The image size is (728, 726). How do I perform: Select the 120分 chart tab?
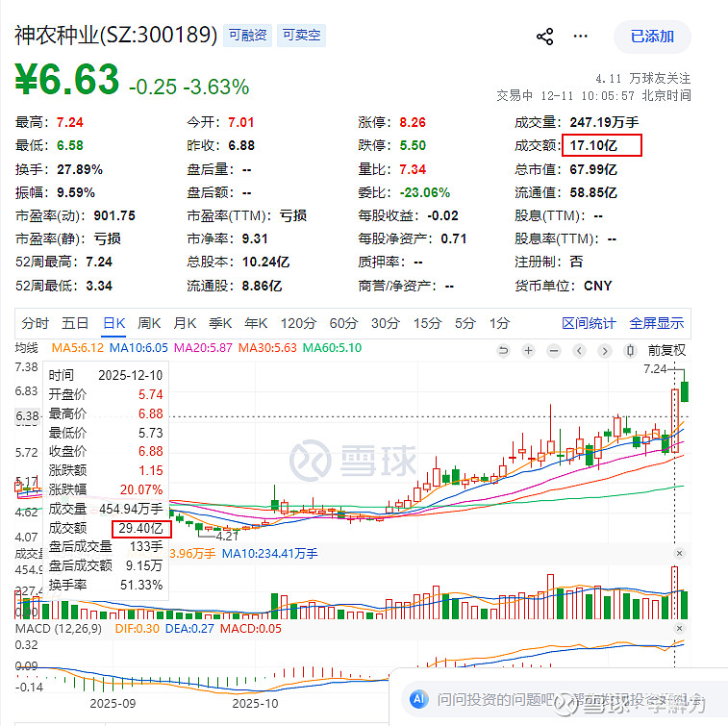pyautogui.click(x=298, y=323)
